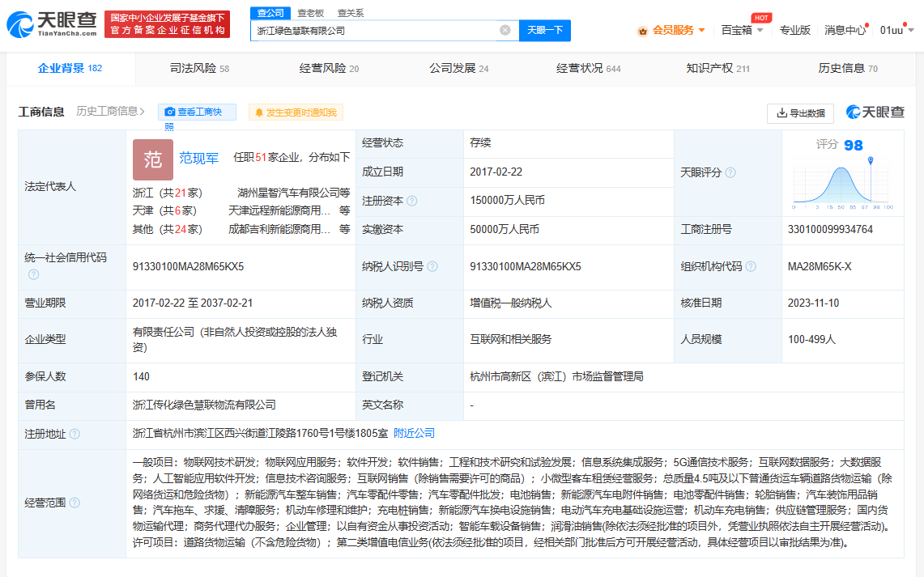The height and width of the screenshot is (577, 924).
Task: Open the 会员服务 dropdown menu
Action: point(672,30)
